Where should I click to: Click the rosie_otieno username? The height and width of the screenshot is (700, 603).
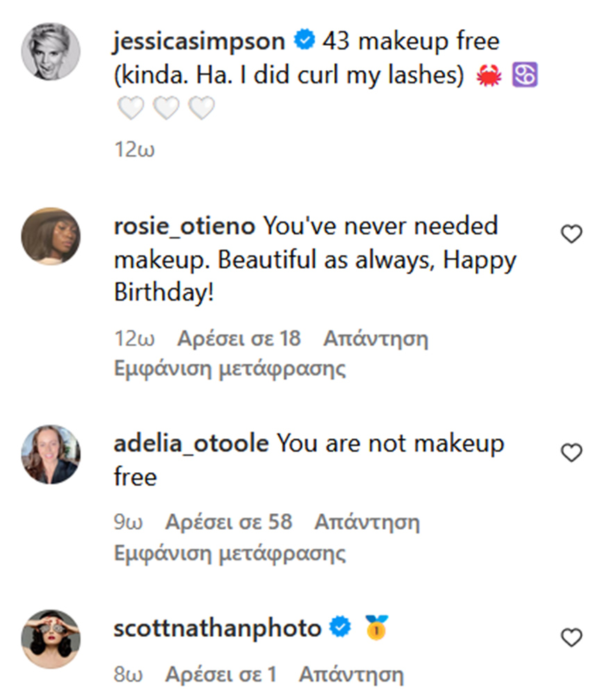click(184, 226)
